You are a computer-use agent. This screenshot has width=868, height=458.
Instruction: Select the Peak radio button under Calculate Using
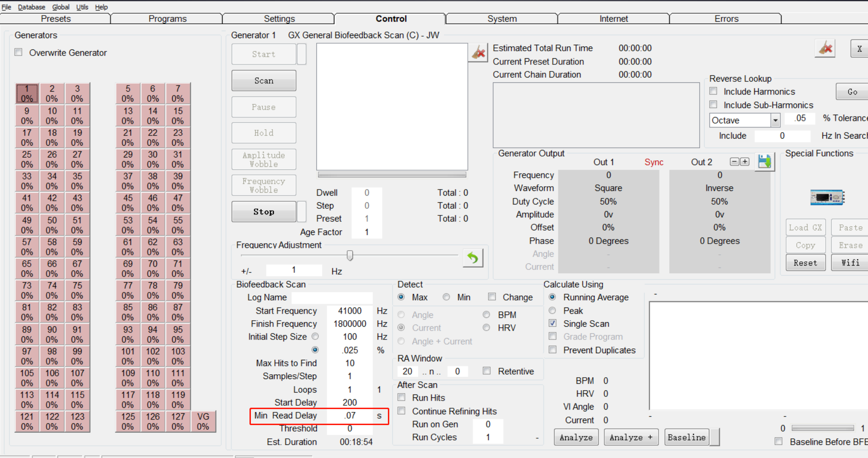[x=553, y=310]
